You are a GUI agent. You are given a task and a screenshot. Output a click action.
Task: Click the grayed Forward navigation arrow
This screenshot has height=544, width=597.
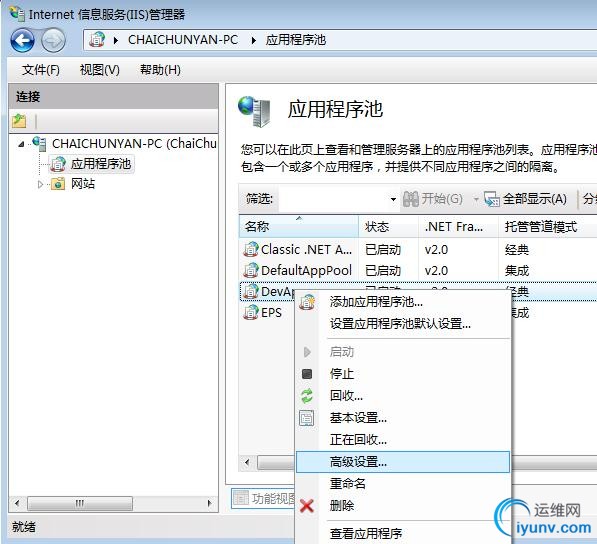(53, 40)
